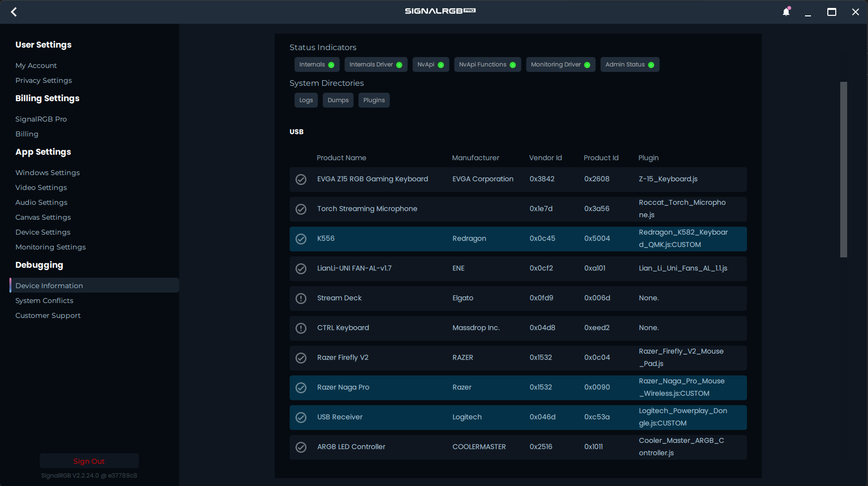The width and height of the screenshot is (868, 486).
Task: Click the alert icon beside CTRL Keyboard
Action: coord(301,328)
